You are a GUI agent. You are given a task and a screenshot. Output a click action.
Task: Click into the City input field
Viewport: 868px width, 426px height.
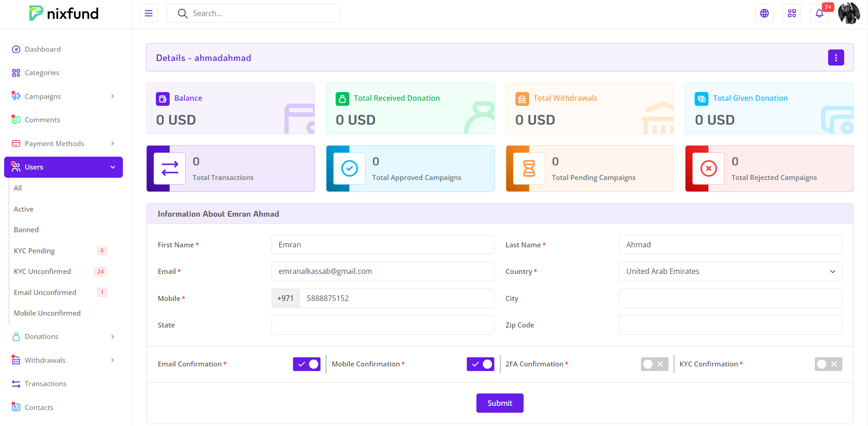[x=730, y=298]
